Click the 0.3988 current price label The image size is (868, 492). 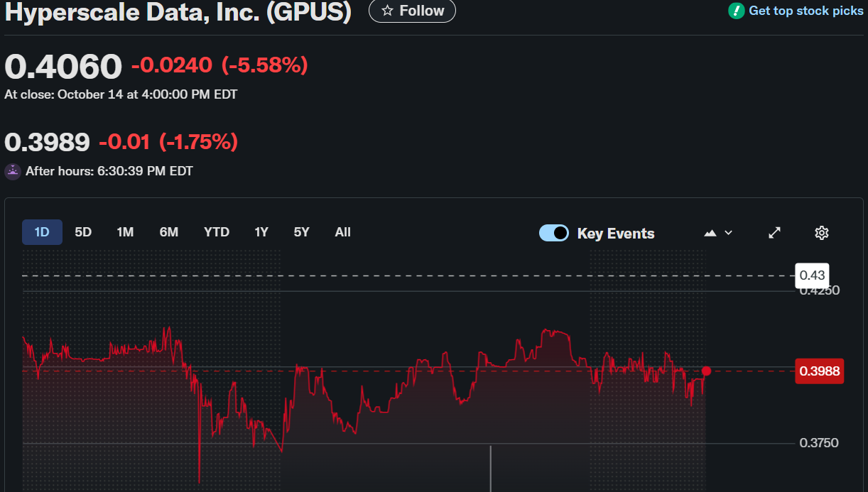click(819, 371)
